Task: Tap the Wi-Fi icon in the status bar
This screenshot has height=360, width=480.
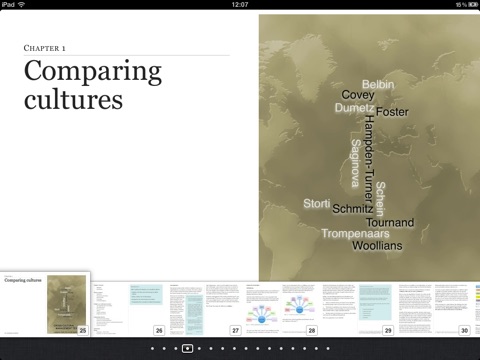Action: (22, 4)
